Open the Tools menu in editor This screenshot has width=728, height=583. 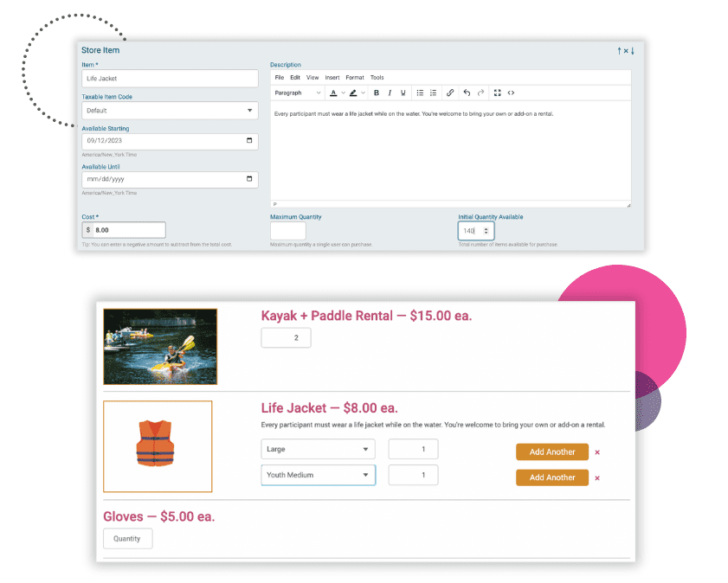click(377, 78)
